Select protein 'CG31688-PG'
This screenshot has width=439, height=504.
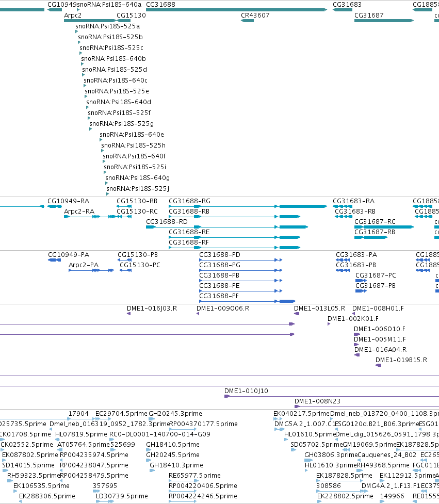[220, 265]
